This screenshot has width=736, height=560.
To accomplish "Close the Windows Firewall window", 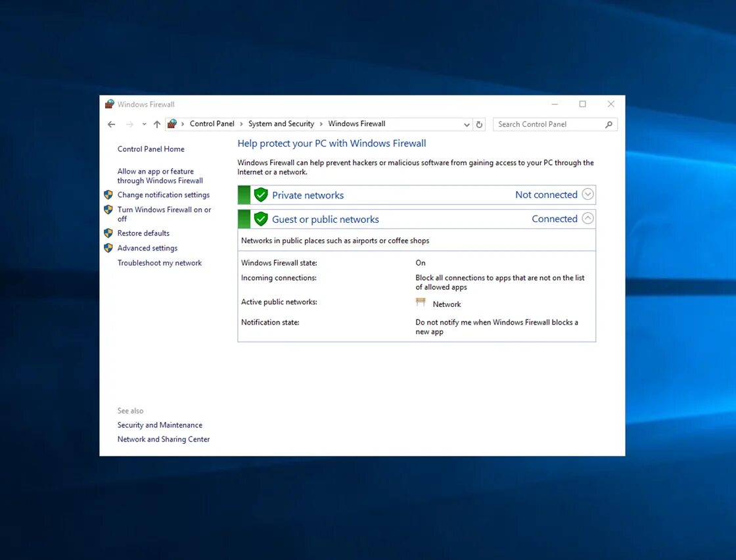I will pyautogui.click(x=610, y=105).
